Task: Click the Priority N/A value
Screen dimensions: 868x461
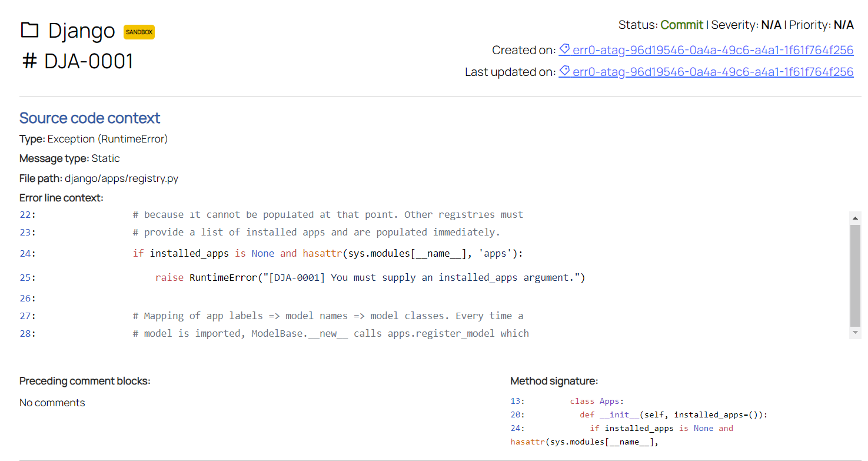Action: [x=843, y=25]
